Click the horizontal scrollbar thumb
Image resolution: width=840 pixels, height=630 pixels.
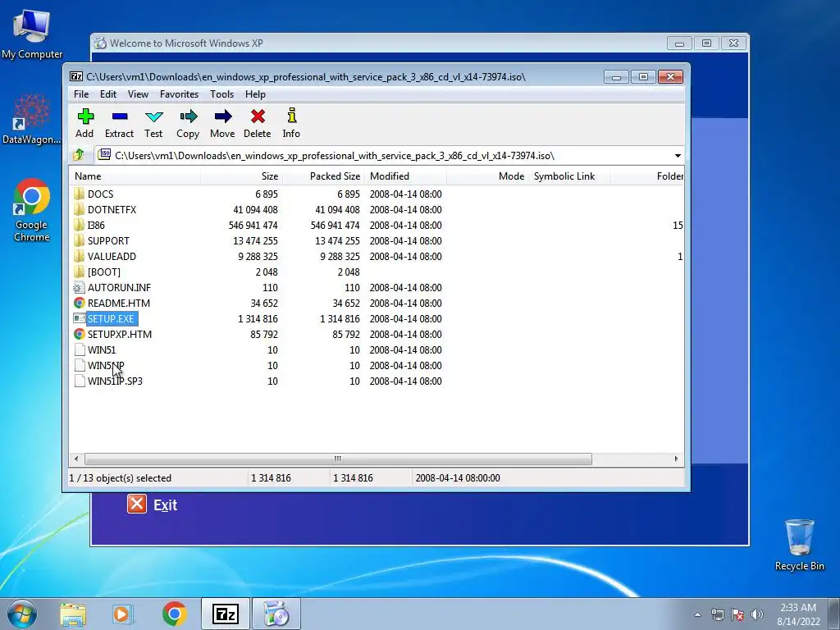coord(338,459)
